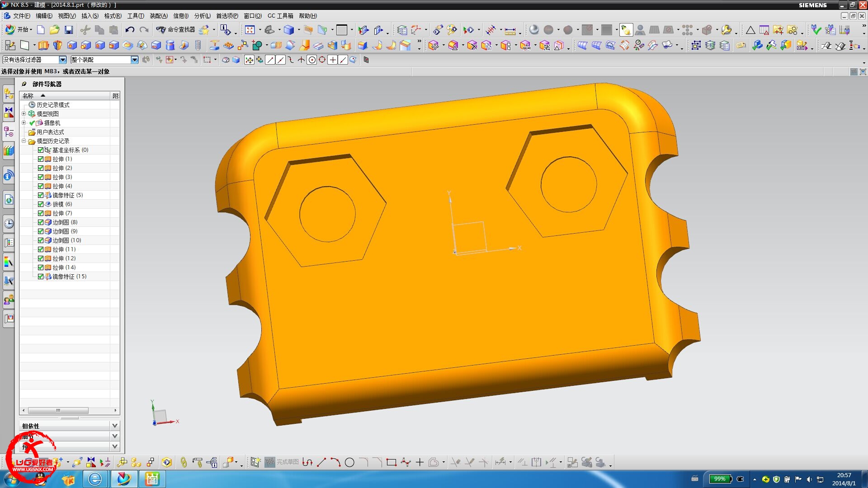This screenshot has width=868, height=488.
Task: Sort navigator by the 名称 column header
Action: point(65,96)
